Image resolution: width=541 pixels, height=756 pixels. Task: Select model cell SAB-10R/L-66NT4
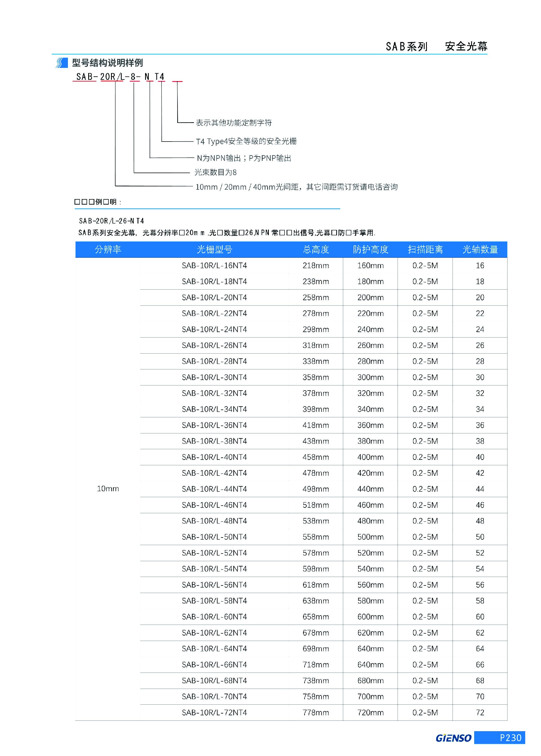click(214, 665)
